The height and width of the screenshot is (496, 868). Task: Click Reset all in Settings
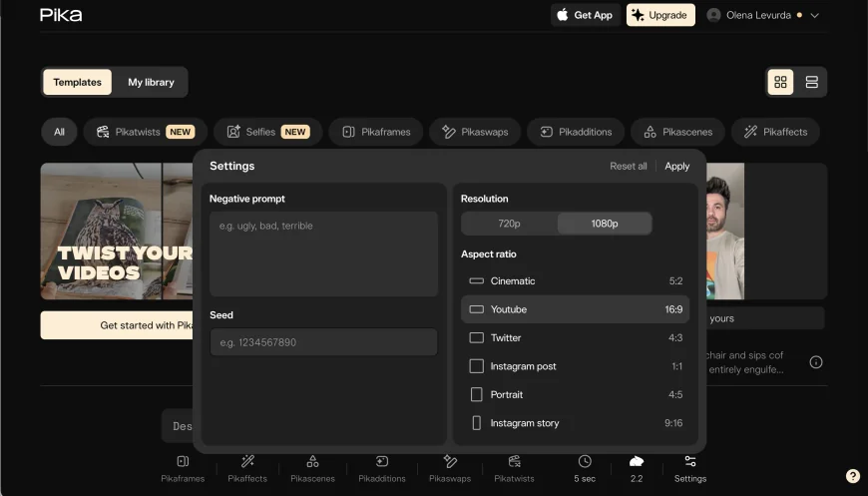pos(629,166)
